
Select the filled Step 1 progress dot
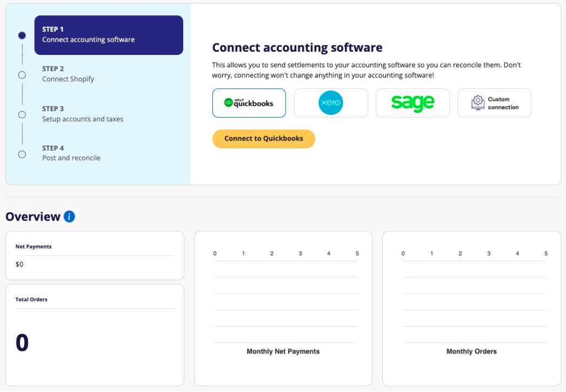pos(22,35)
